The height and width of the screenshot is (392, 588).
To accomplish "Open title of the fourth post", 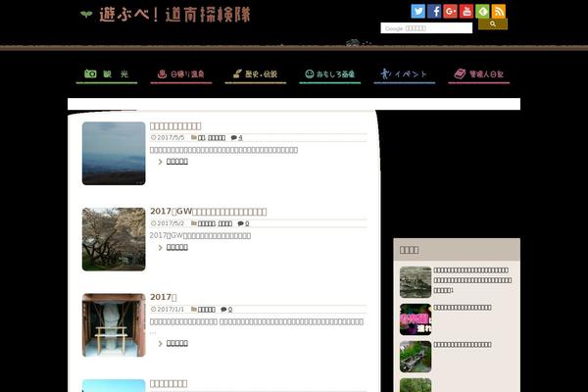I will [x=169, y=383].
